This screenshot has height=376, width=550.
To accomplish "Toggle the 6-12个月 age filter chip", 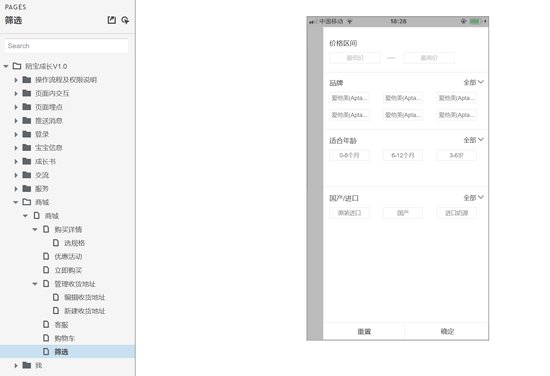I will (x=403, y=155).
